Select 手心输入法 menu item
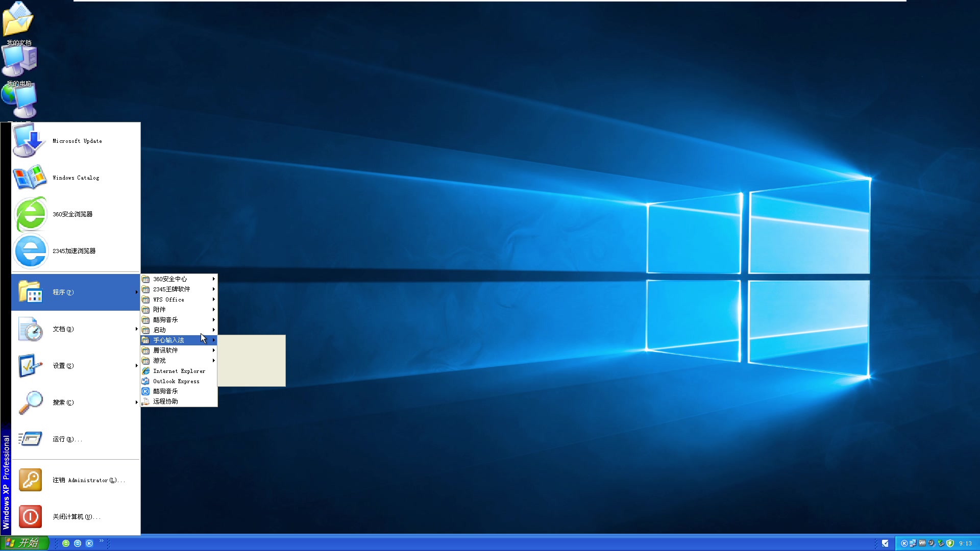The image size is (980, 551). tap(178, 340)
